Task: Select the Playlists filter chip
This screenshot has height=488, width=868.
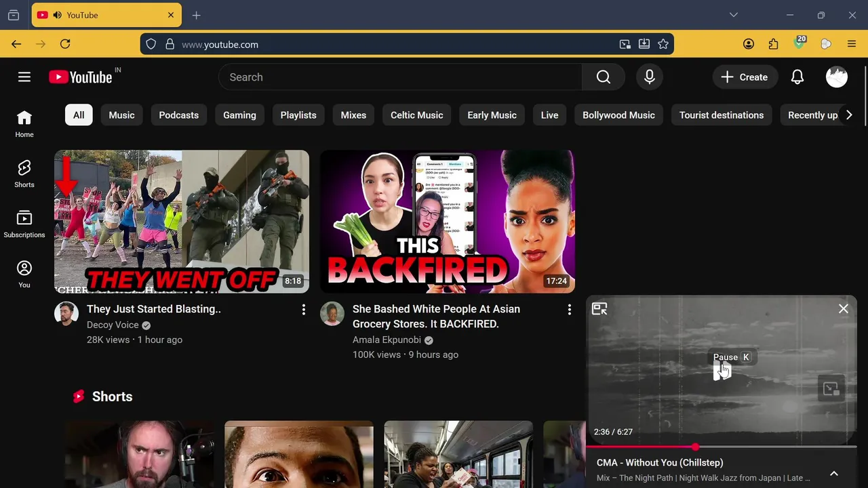Action: [298, 115]
